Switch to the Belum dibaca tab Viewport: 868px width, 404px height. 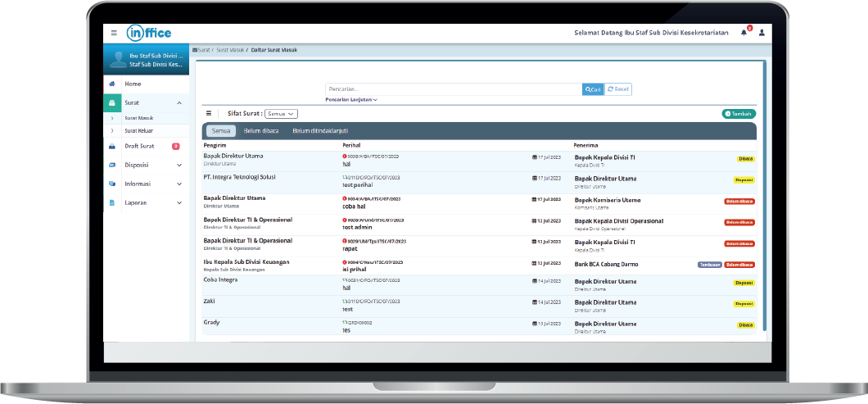pos(261,130)
